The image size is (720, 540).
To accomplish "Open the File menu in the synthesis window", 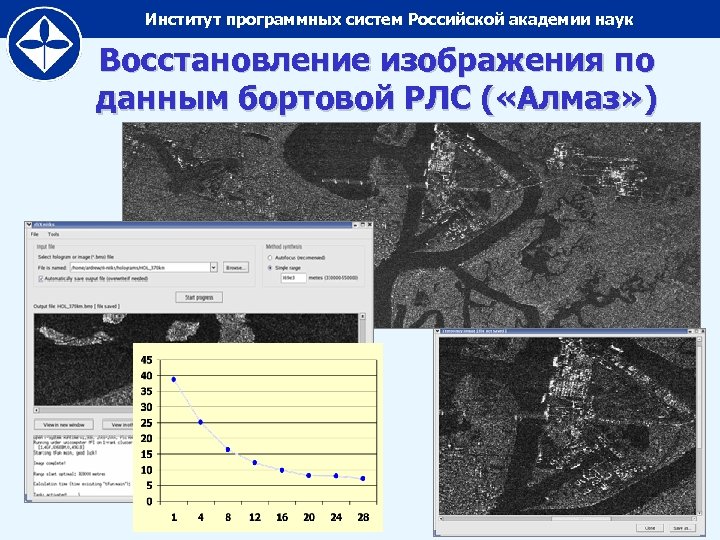I will [34, 234].
